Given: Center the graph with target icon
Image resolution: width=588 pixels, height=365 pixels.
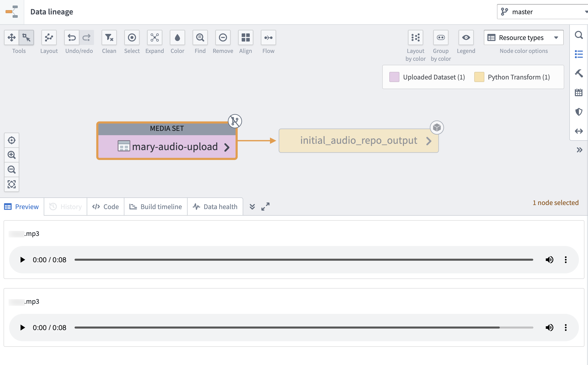Looking at the screenshot, I should point(12,140).
